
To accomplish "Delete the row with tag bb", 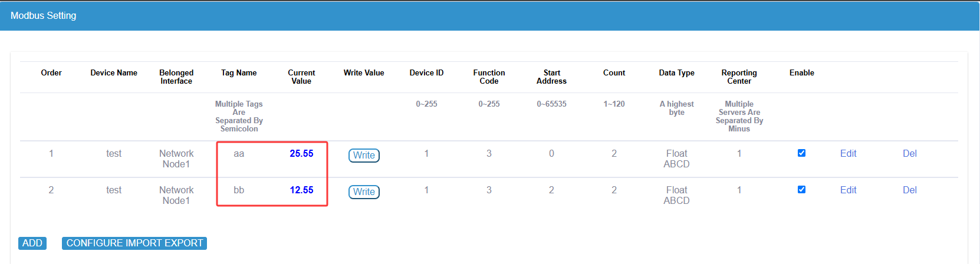I will point(909,190).
